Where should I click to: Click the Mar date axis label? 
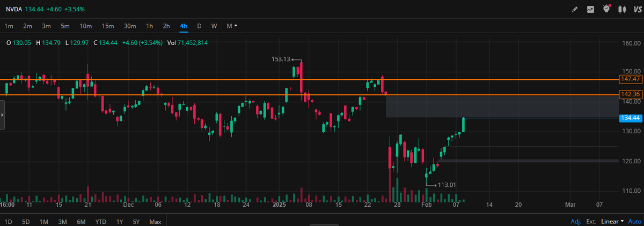tap(570, 205)
